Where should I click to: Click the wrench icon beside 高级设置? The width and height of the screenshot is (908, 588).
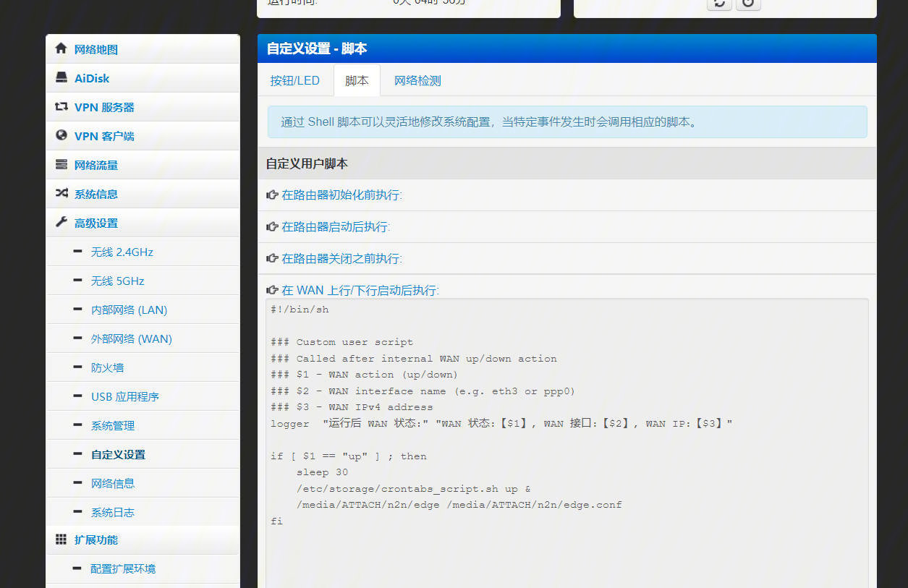[61, 223]
